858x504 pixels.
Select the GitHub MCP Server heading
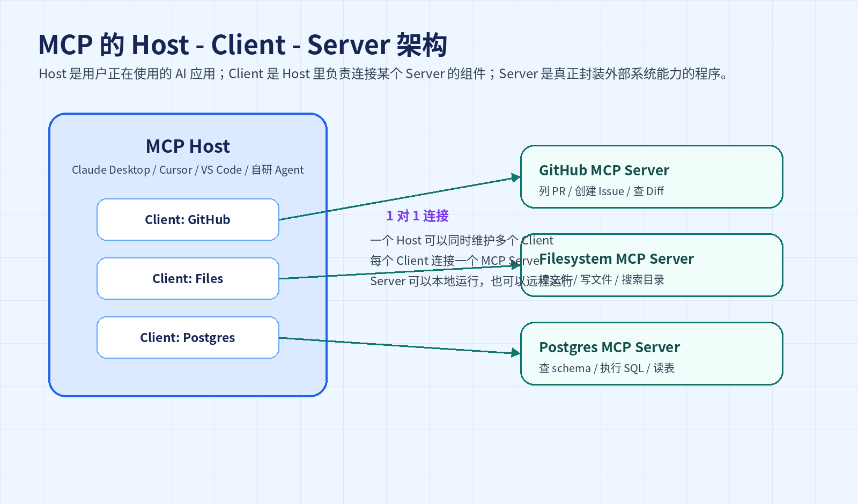pyautogui.click(x=604, y=171)
